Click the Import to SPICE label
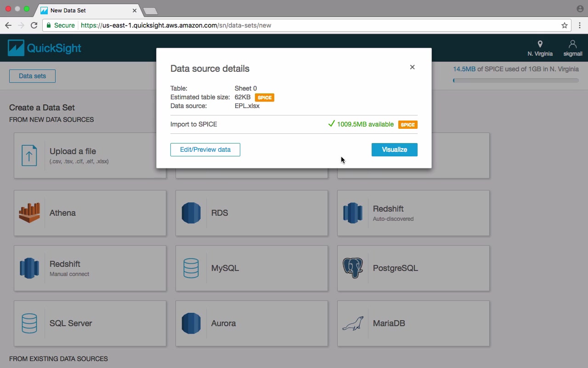Viewport: 588px width, 368px height. pos(193,124)
